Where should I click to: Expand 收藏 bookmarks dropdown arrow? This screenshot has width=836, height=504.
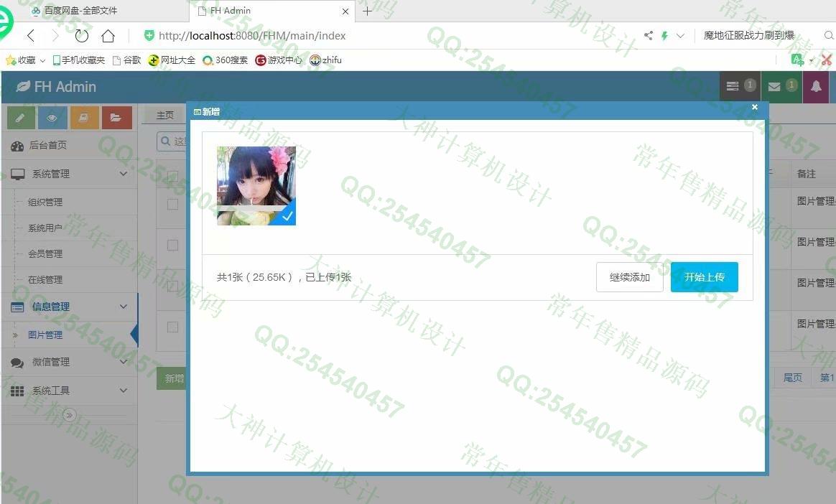click(x=42, y=61)
